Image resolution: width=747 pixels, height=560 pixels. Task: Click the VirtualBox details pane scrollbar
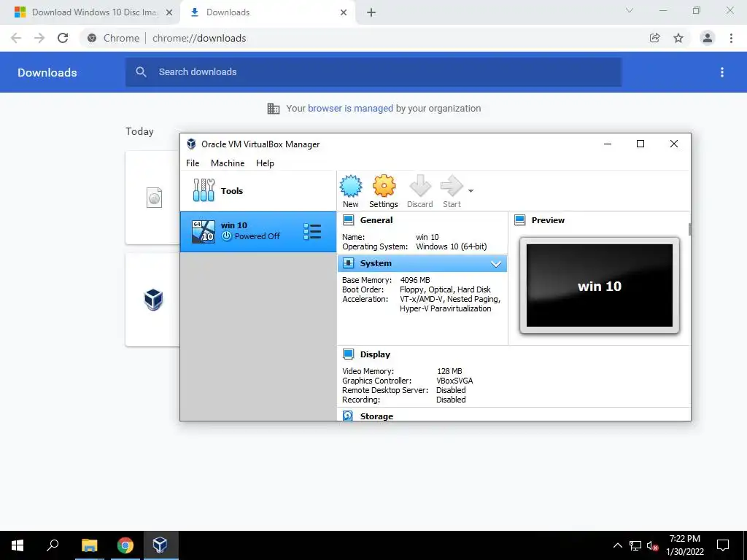pos(689,229)
